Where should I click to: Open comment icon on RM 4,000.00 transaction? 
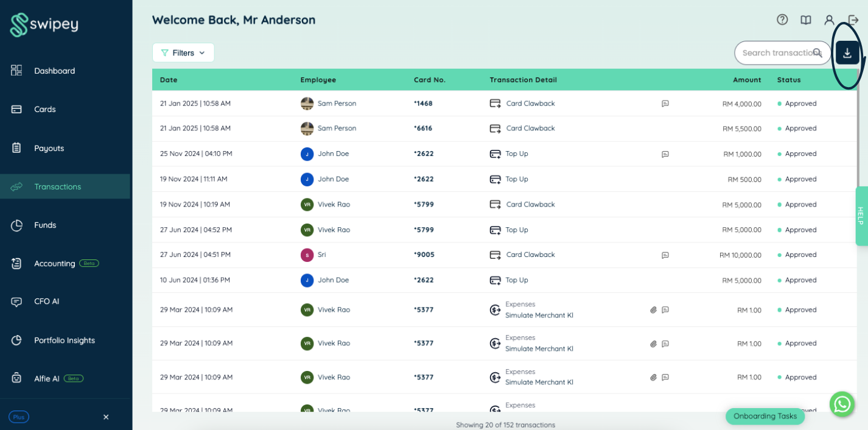click(x=665, y=104)
